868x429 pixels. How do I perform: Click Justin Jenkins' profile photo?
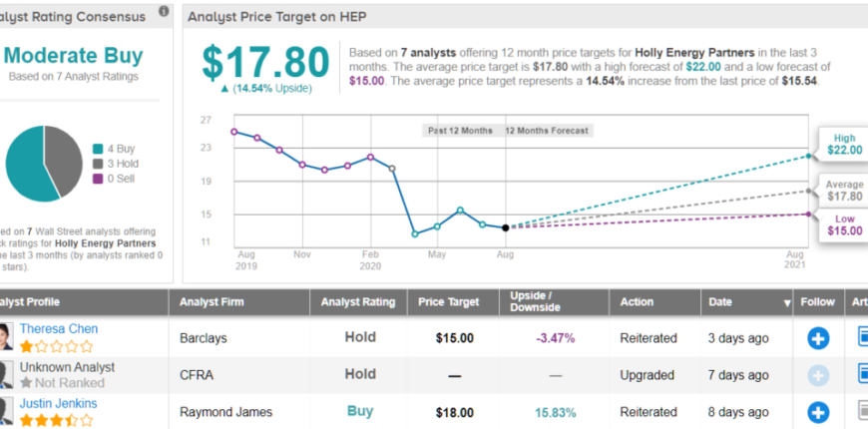pos(6,411)
